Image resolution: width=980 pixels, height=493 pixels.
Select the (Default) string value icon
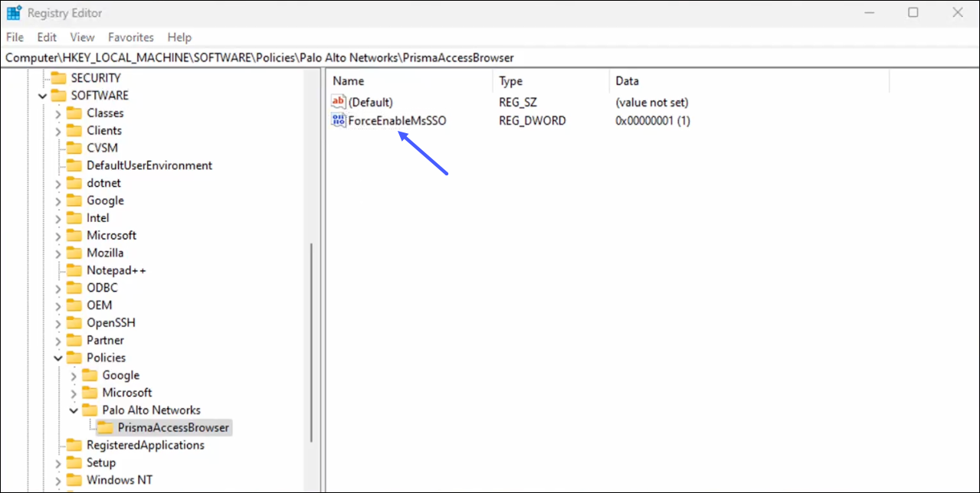[x=339, y=102]
